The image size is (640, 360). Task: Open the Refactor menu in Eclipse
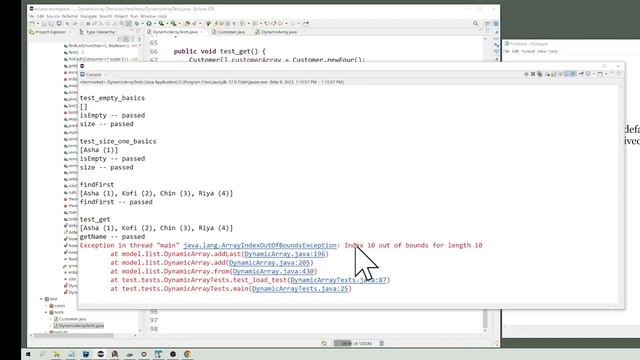[x=70, y=16]
